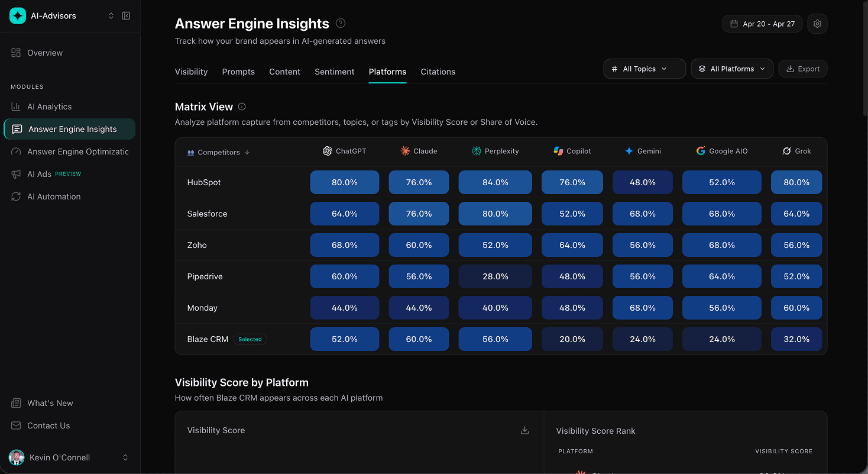Switch to the Prompts tab

click(238, 72)
